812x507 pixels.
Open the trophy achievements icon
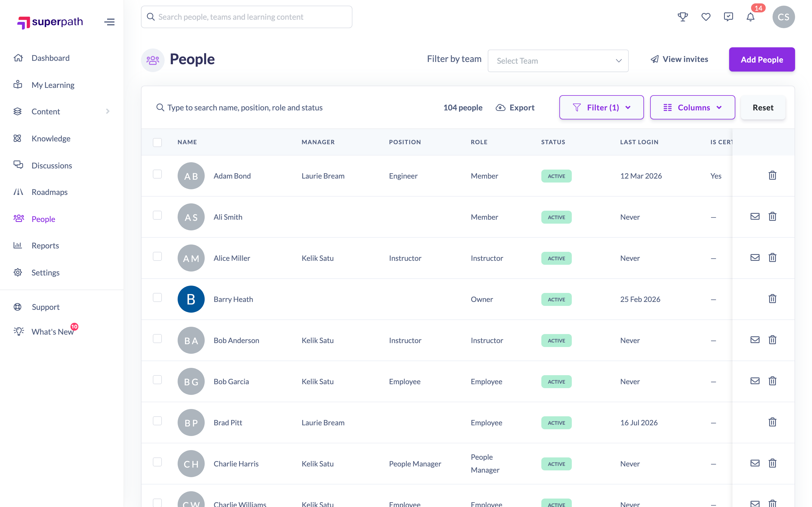(x=683, y=17)
